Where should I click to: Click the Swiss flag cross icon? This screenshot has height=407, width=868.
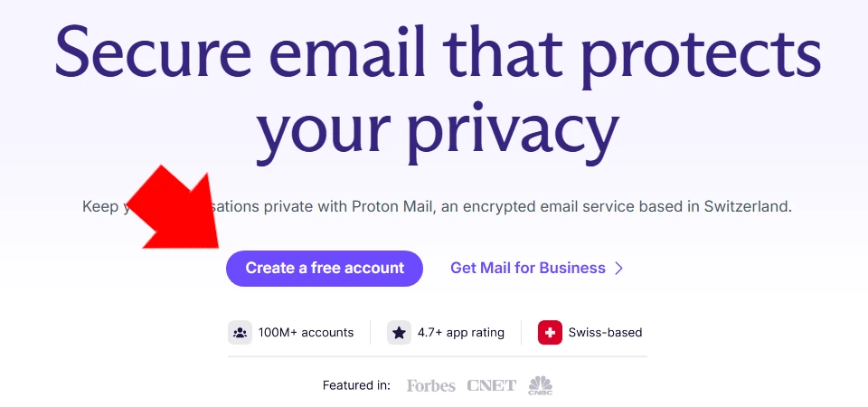(550, 333)
